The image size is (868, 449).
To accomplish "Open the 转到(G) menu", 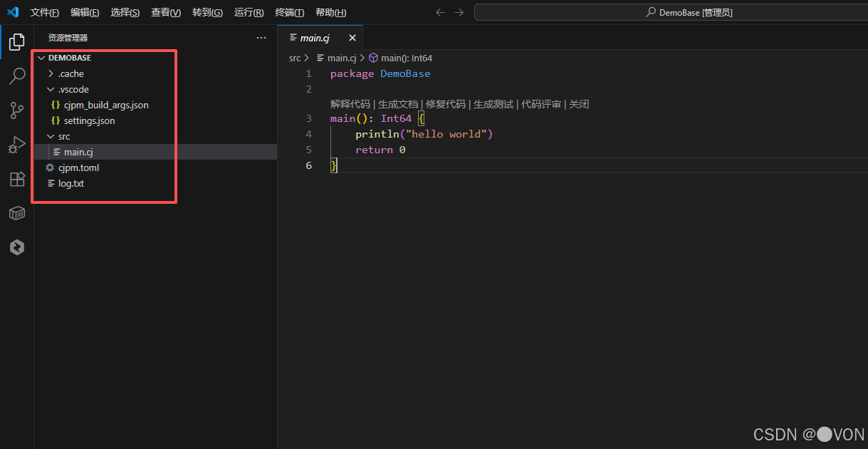I will pos(207,12).
